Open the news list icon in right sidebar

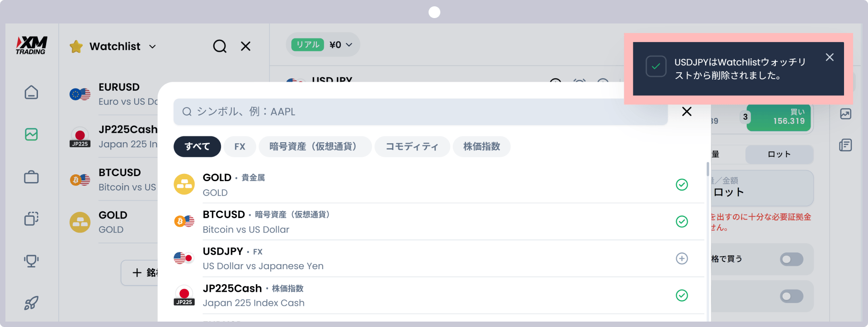point(846,145)
